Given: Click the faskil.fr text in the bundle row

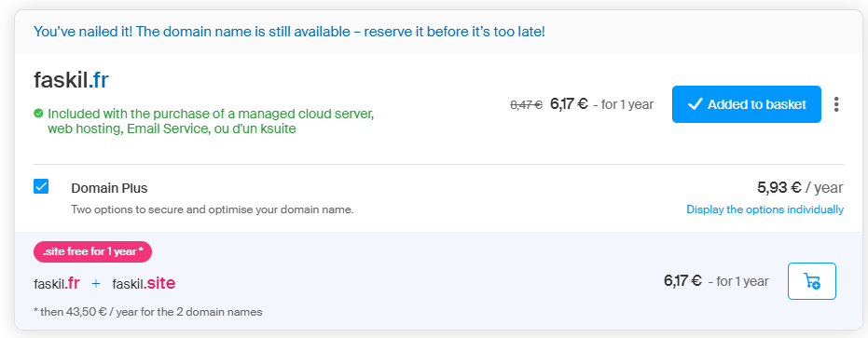Looking at the screenshot, I should 57,284.
